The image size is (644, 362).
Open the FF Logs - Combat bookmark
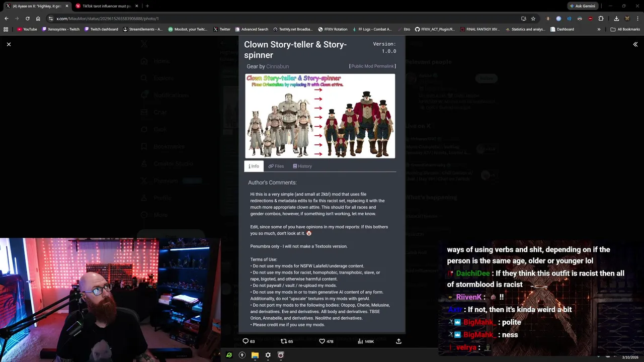pyautogui.click(x=371, y=29)
